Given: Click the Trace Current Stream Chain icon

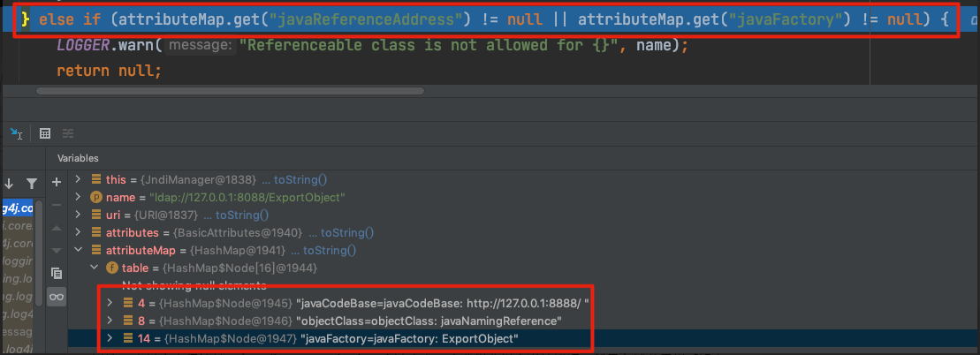Looking at the screenshot, I should pos(68,133).
